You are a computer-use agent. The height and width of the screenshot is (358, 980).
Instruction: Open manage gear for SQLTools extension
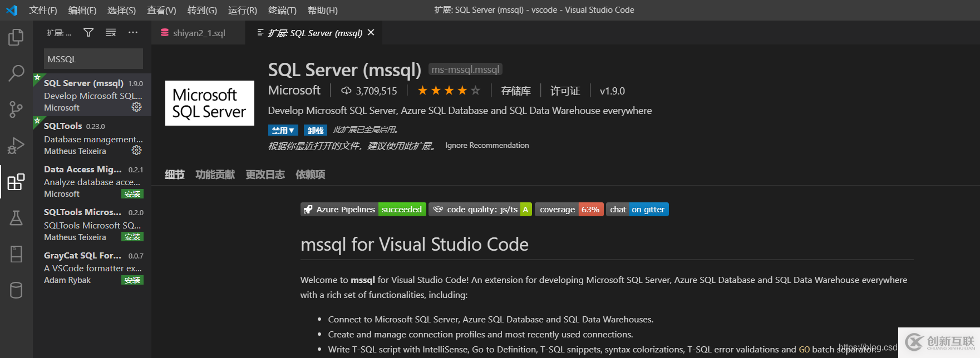click(136, 150)
